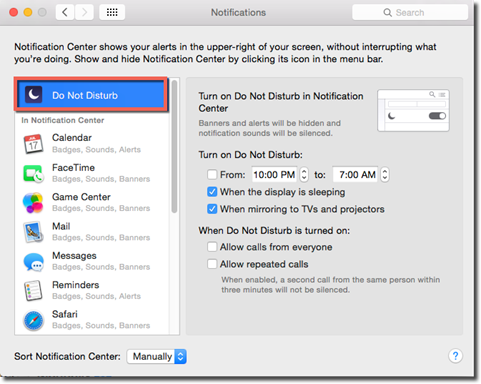The image size is (481, 384).
Task: Select the Do Not Disturb row label
Action: (85, 96)
